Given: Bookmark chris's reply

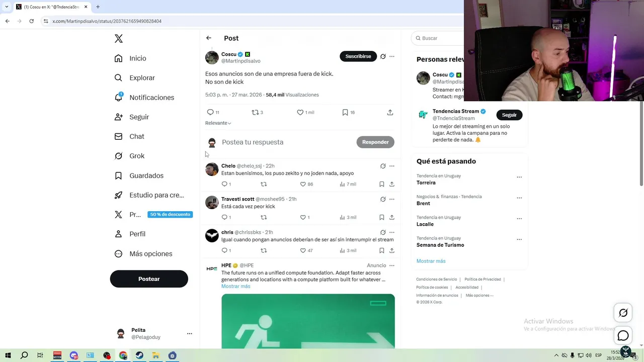Looking at the screenshot, I should coord(382,250).
